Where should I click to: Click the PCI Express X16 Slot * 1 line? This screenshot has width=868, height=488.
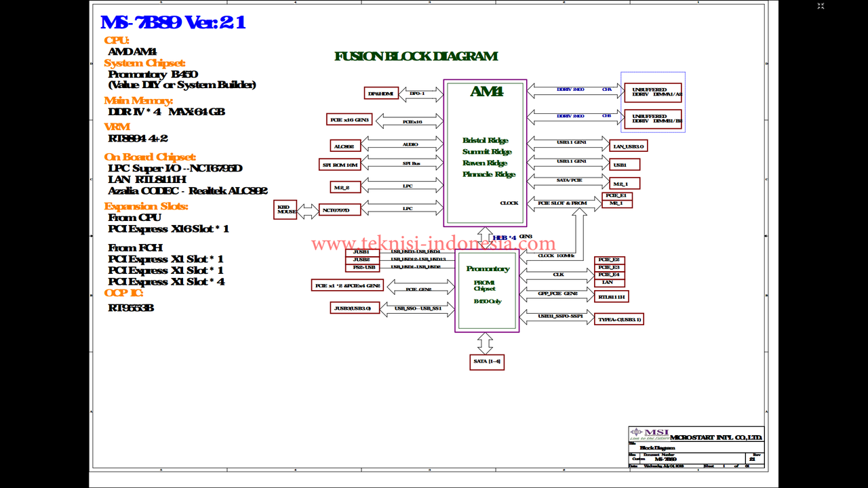[168, 229]
